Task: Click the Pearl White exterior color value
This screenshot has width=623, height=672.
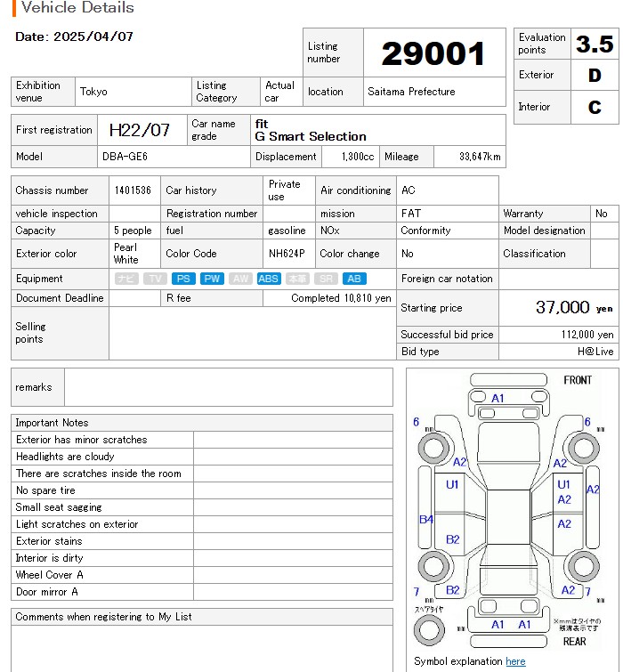Action: (126, 254)
